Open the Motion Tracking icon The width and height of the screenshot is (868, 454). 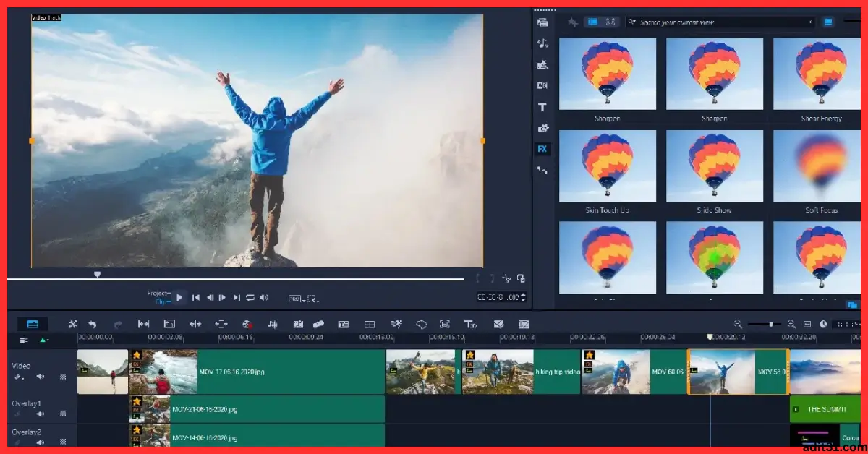pyautogui.click(x=318, y=324)
